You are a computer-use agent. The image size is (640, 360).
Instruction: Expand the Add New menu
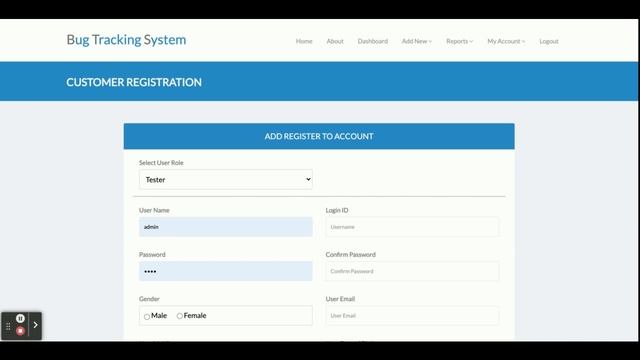coord(417,41)
